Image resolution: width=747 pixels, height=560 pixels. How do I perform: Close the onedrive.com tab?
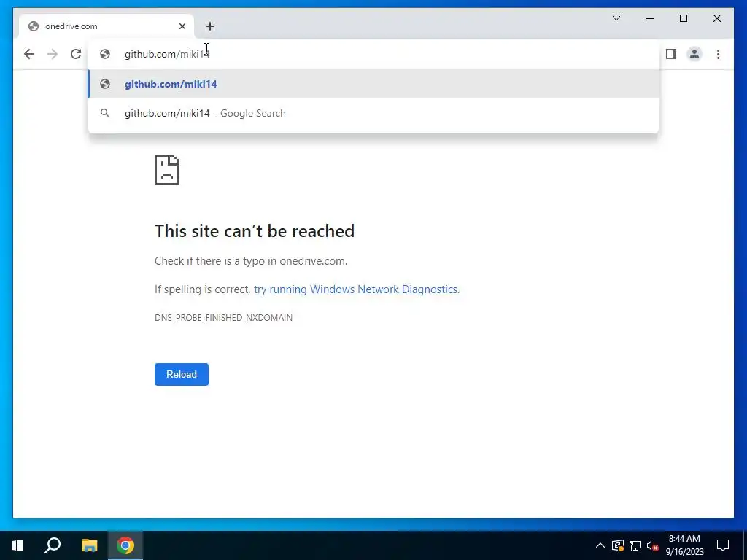point(182,26)
